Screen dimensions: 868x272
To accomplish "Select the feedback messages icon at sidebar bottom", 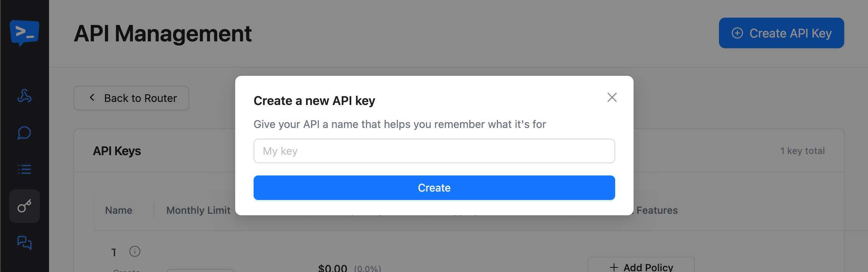I will (24, 243).
